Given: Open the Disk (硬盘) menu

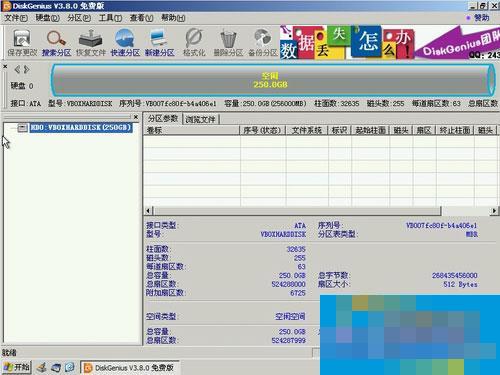Looking at the screenshot, I should pyautogui.click(x=47, y=18).
